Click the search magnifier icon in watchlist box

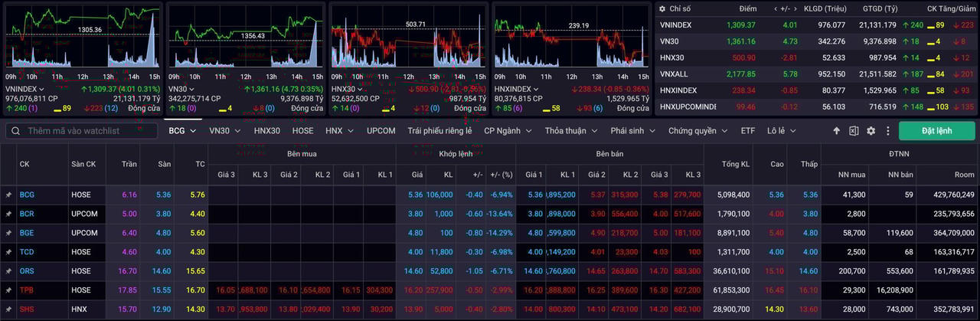(x=16, y=131)
